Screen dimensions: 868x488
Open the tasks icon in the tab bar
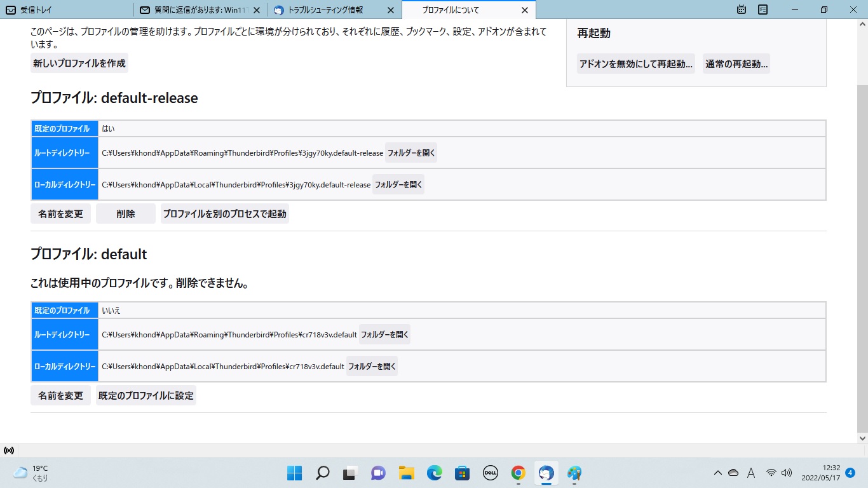coord(763,10)
